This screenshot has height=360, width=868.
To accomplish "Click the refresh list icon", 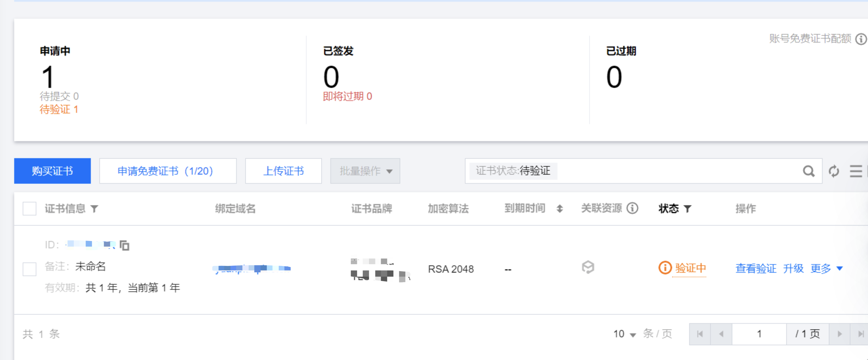I will point(834,171).
